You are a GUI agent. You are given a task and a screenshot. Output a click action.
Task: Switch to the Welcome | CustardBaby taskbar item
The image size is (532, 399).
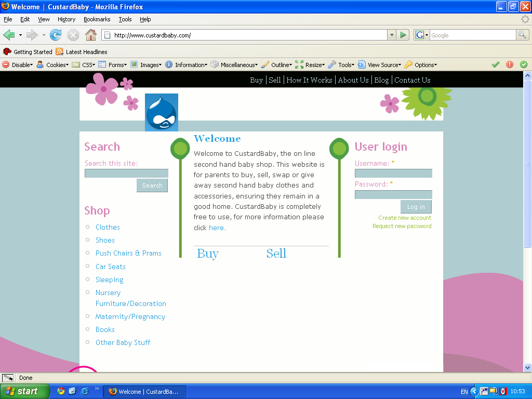click(144, 392)
